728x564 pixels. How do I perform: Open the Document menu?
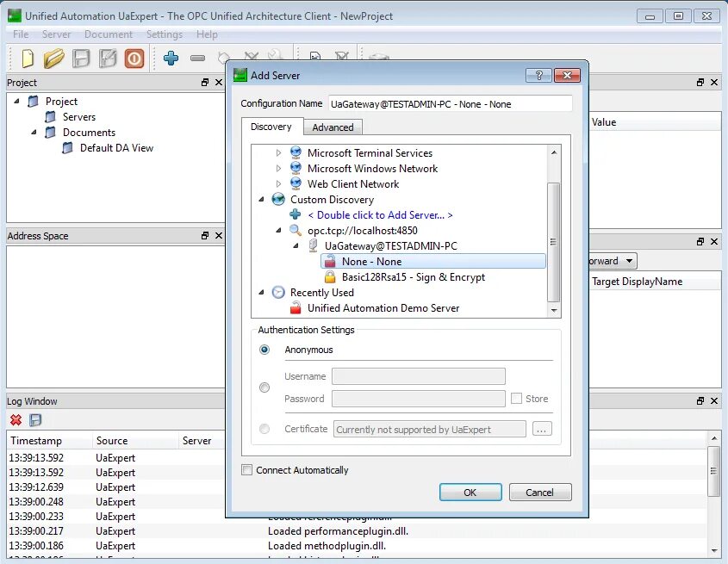click(x=109, y=34)
